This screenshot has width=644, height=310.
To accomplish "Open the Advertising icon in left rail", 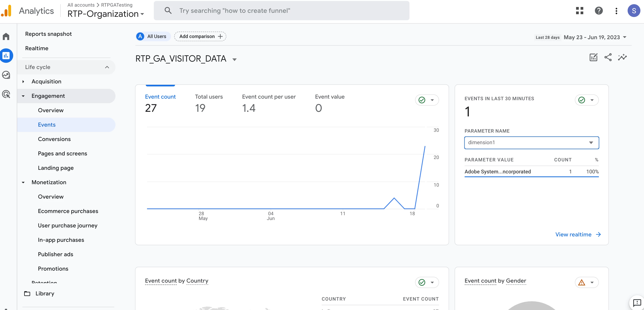I will pos(6,94).
